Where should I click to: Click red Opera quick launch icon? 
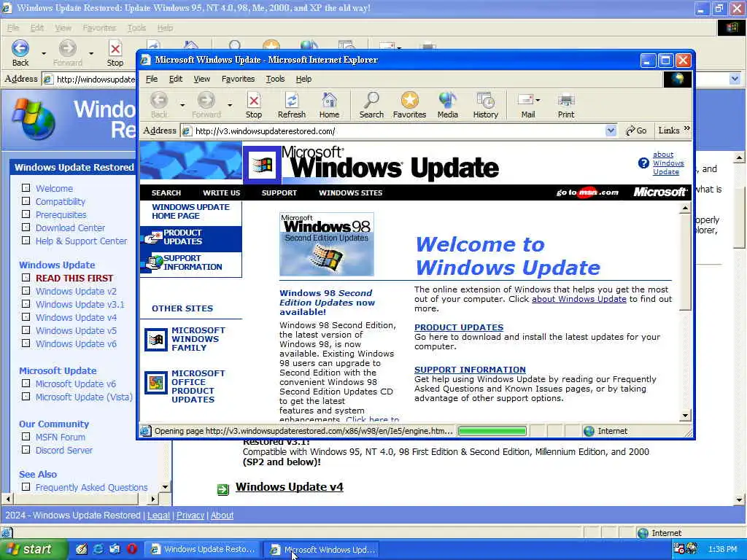tap(132, 548)
